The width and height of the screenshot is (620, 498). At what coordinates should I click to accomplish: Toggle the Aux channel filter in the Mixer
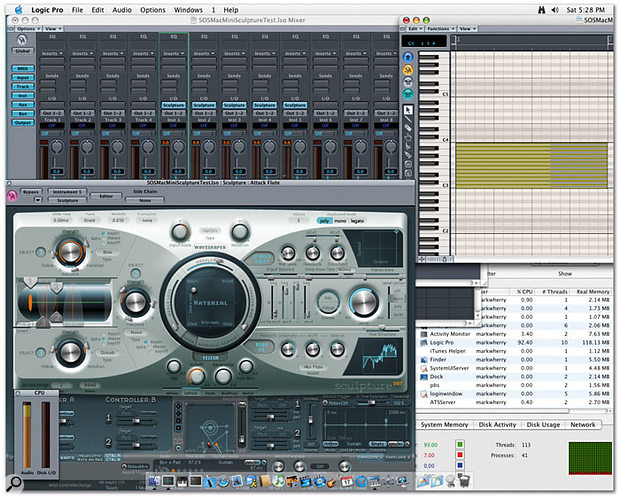pyautogui.click(x=23, y=105)
